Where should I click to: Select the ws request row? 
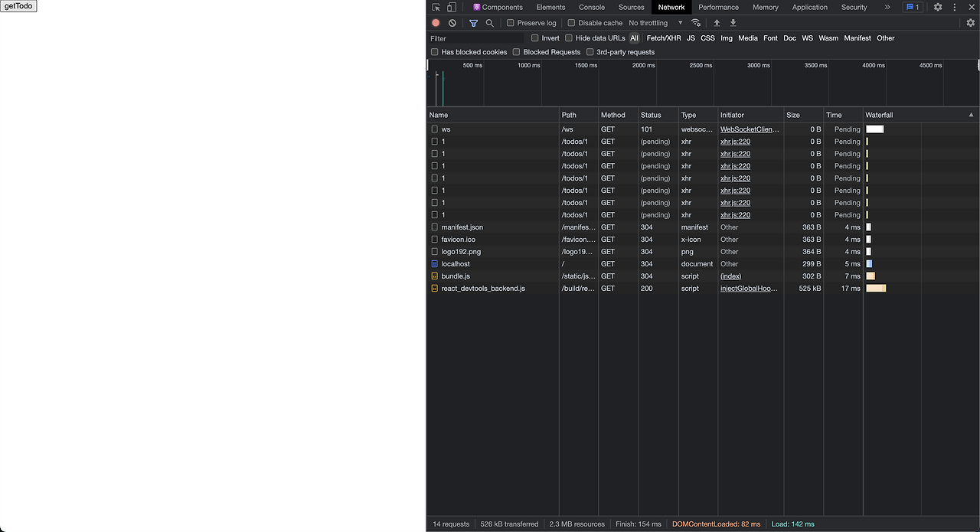[703, 129]
